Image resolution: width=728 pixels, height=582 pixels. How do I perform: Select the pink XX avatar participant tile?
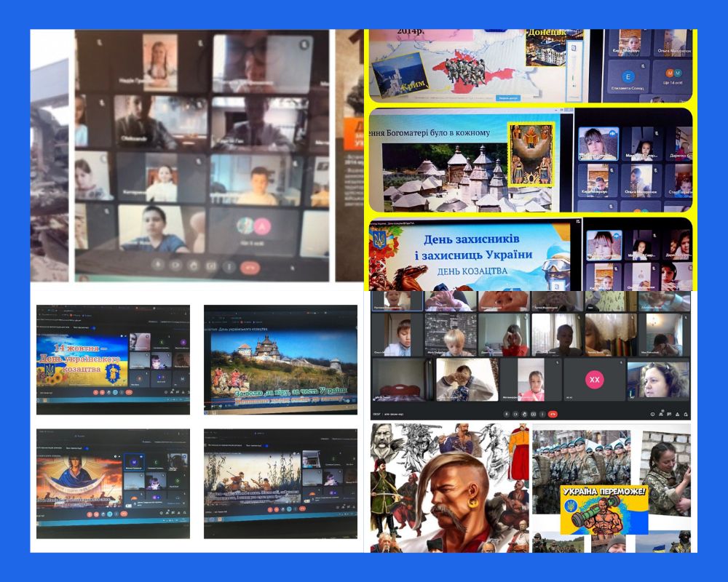594,380
